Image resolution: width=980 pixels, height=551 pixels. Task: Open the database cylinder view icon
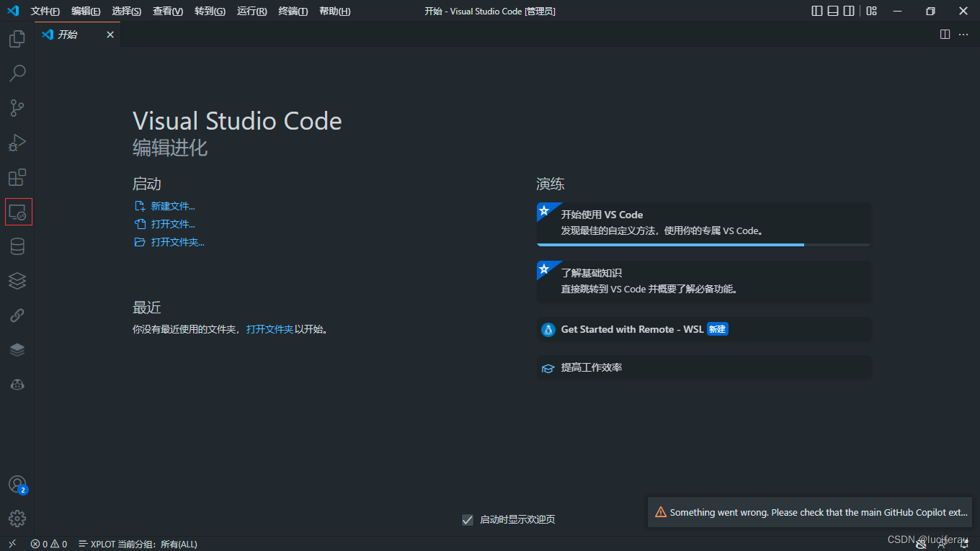click(17, 246)
